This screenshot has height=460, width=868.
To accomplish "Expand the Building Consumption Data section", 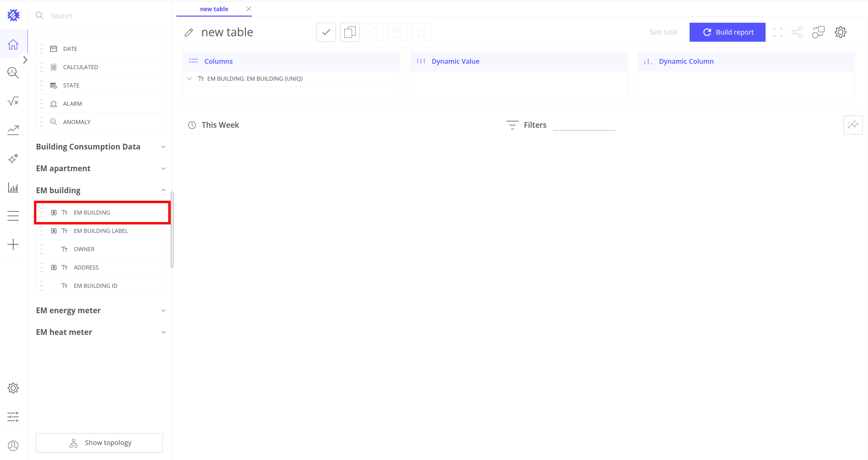I will coord(163,147).
